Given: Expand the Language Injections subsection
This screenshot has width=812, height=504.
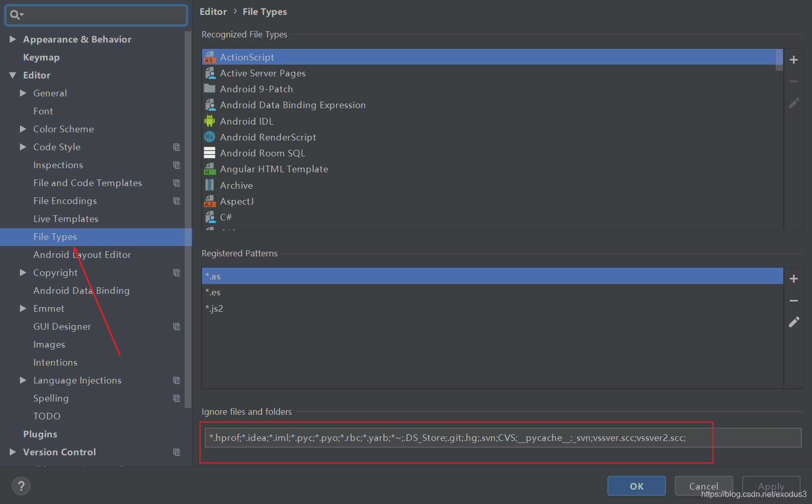Looking at the screenshot, I should (23, 380).
